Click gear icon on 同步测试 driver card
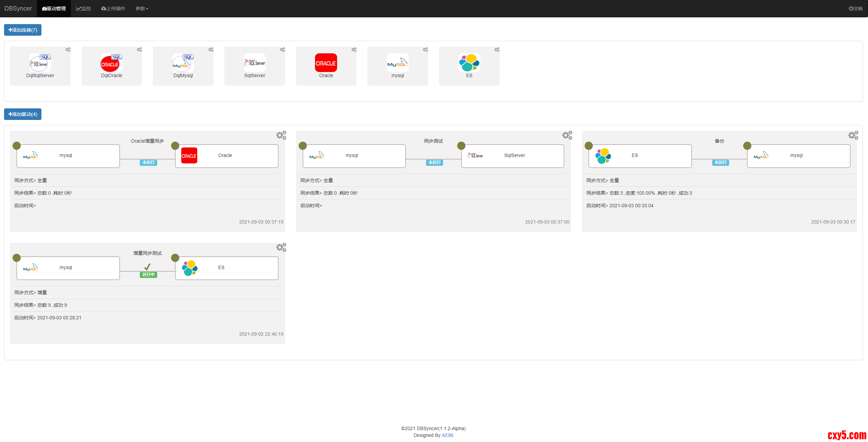 [x=567, y=135]
